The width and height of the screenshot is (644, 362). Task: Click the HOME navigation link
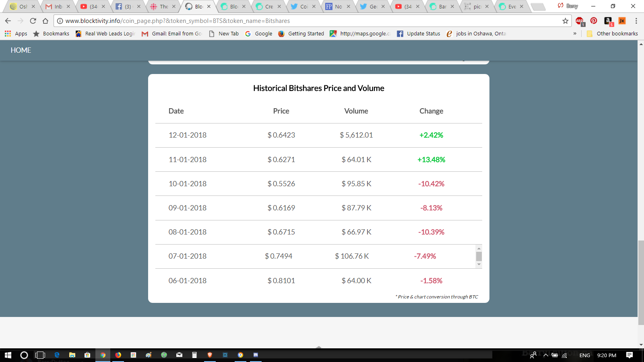coord(21,50)
